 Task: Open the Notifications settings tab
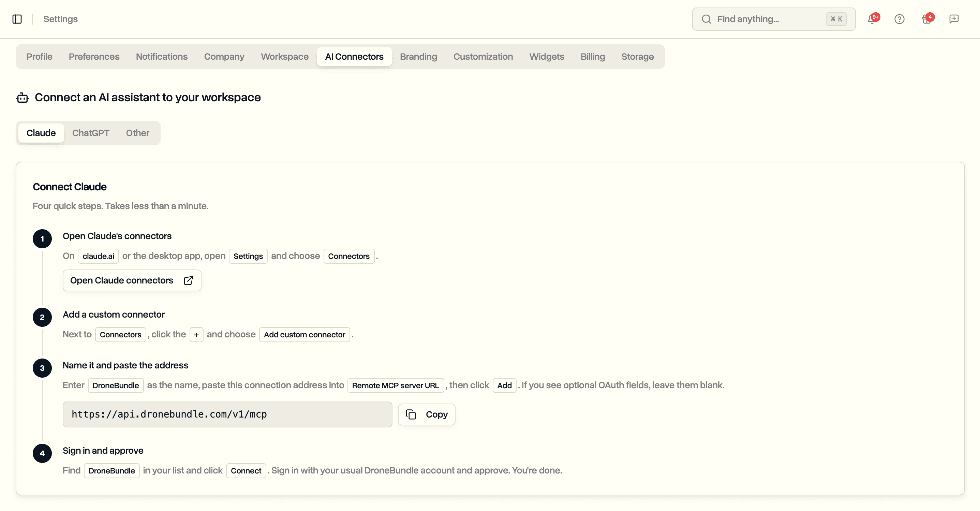[x=162, y=57]
